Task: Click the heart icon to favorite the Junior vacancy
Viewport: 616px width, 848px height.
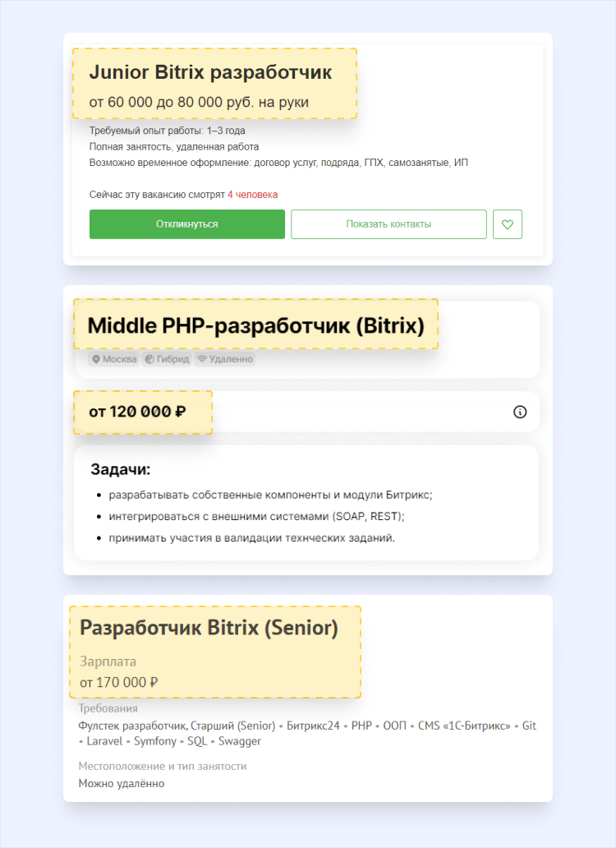Action: point(508,224)
